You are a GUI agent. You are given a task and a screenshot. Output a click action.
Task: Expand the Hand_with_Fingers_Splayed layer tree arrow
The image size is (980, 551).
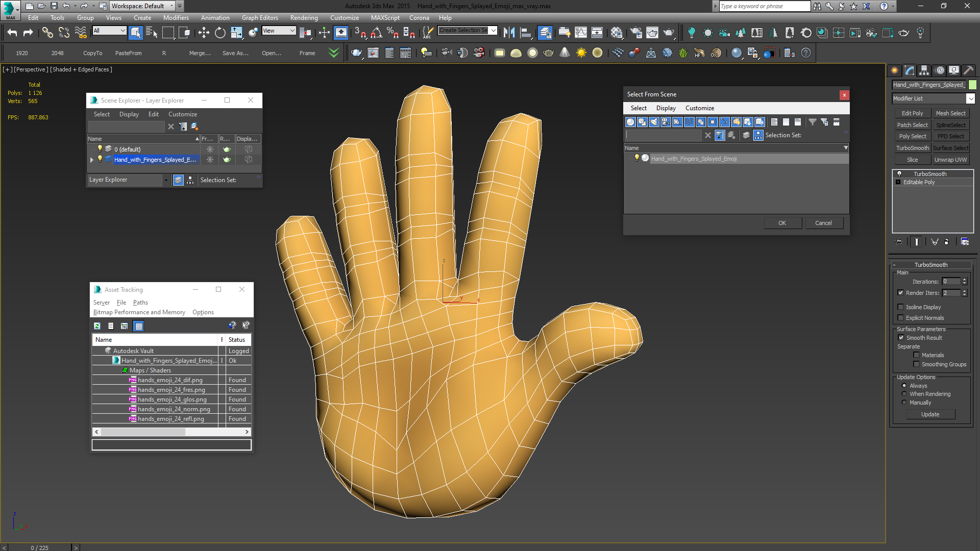click(x=92, y=160)
